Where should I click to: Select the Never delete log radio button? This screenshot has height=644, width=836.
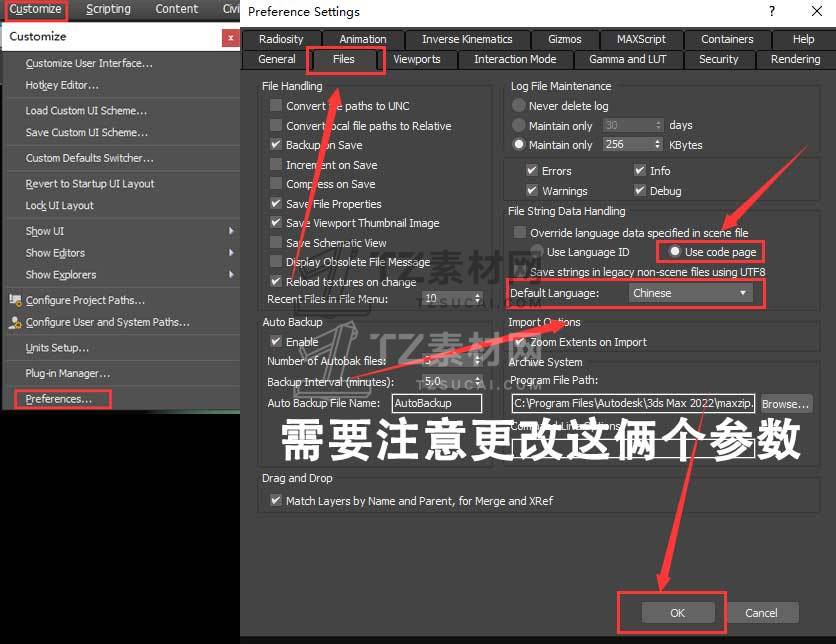(518, 106)
